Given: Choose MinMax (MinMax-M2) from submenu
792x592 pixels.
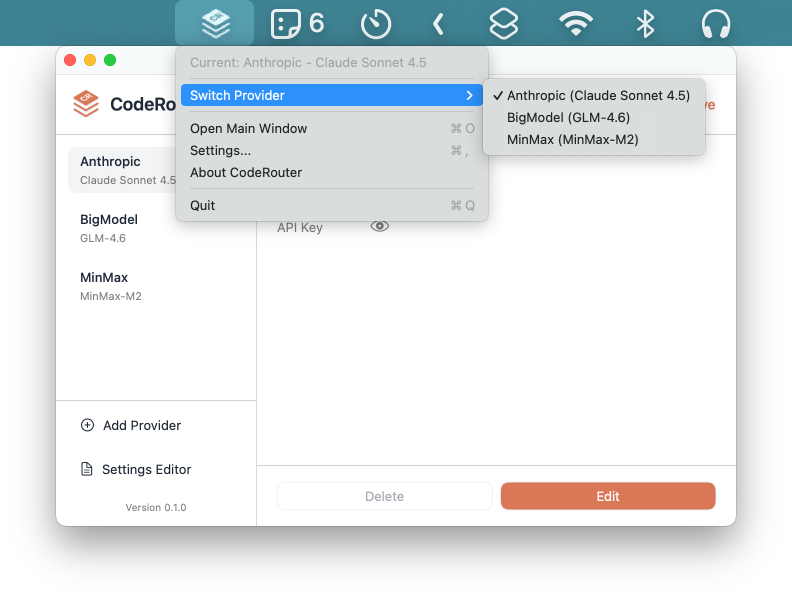Looking at the screenshot, I should pyautogui.click(x=572, y=140).
